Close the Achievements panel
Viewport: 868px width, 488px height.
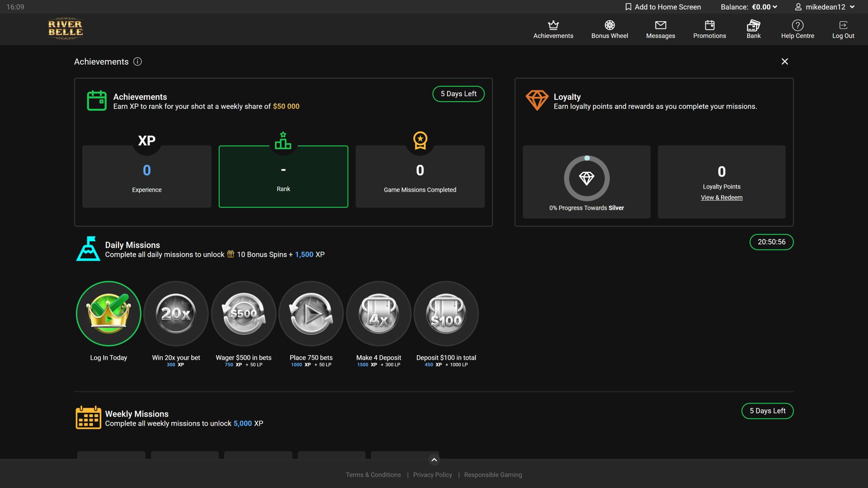785,61
